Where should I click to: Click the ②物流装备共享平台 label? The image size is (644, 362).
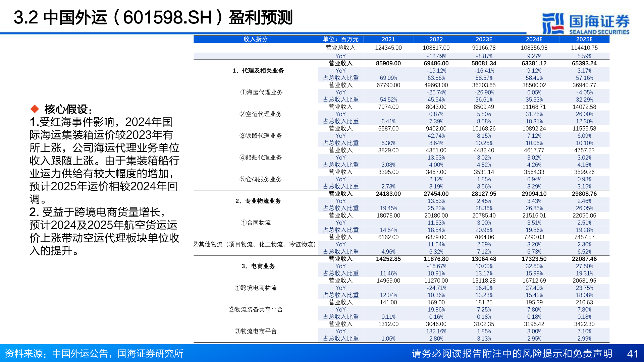point(256,310)
